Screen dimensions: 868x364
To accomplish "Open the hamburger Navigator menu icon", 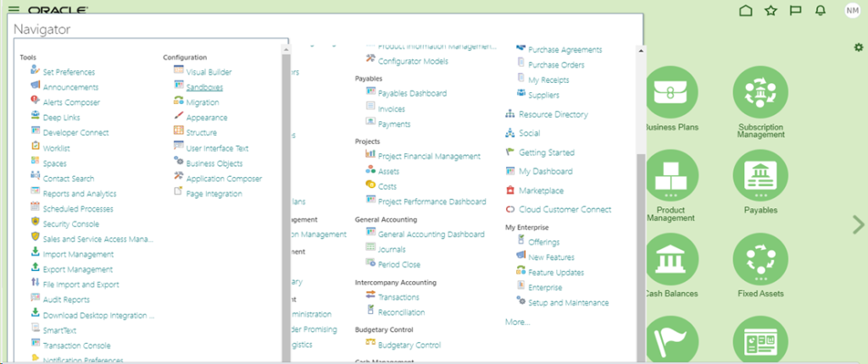I will (x=14, y=10).
